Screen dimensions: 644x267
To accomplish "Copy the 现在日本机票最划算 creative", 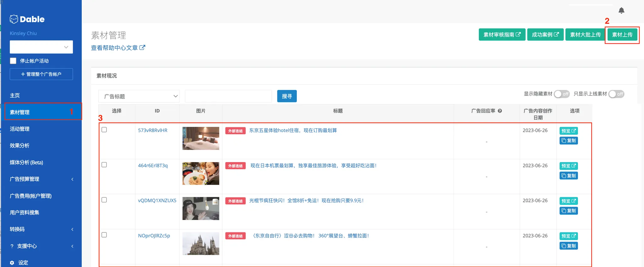I will coord(569,176).
